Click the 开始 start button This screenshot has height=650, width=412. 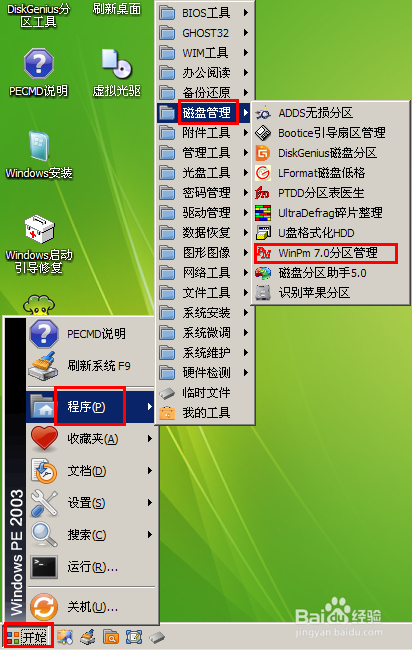(x=28, y=636)
